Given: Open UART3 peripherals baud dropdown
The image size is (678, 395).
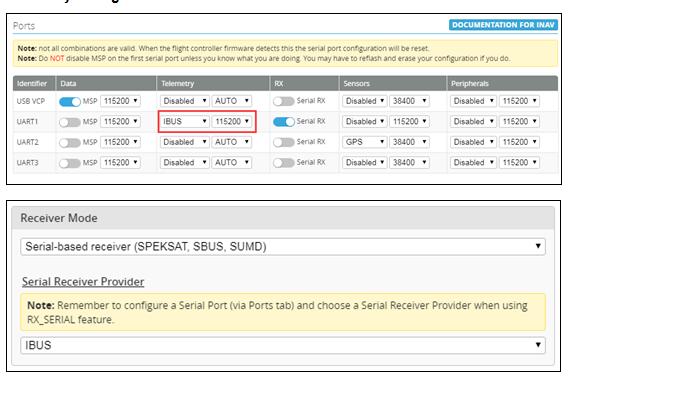Looking at the screenshot, I should (x=519, y=163).
